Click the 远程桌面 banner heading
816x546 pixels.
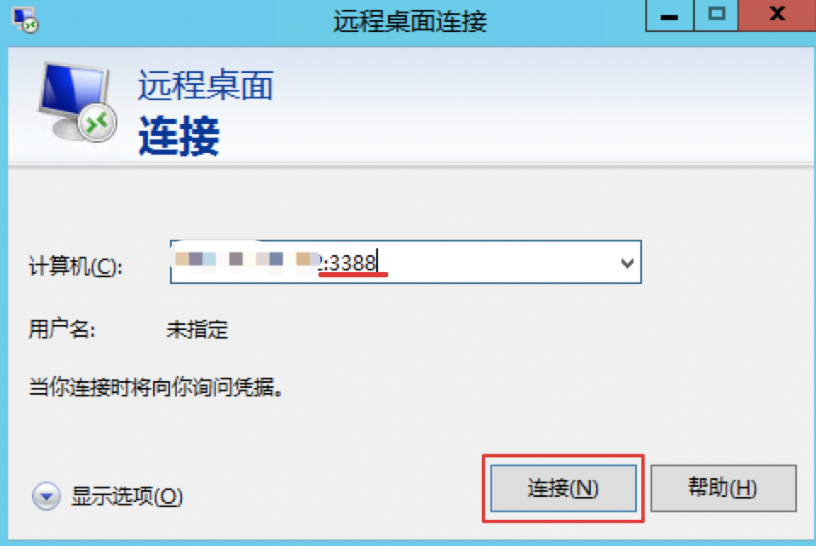point(206,85)
